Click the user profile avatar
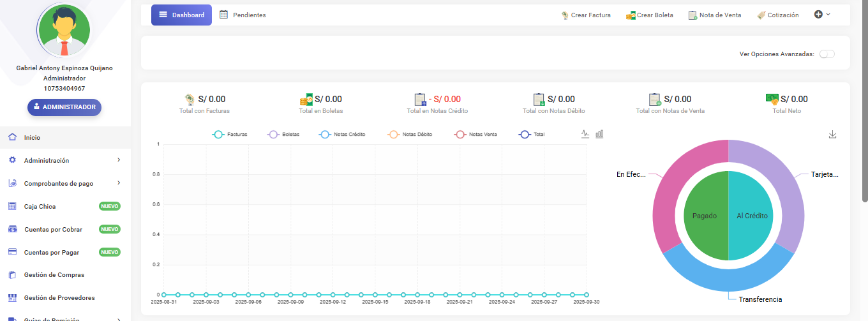Viewport: 868px width, 321px height. pos(64,30)
